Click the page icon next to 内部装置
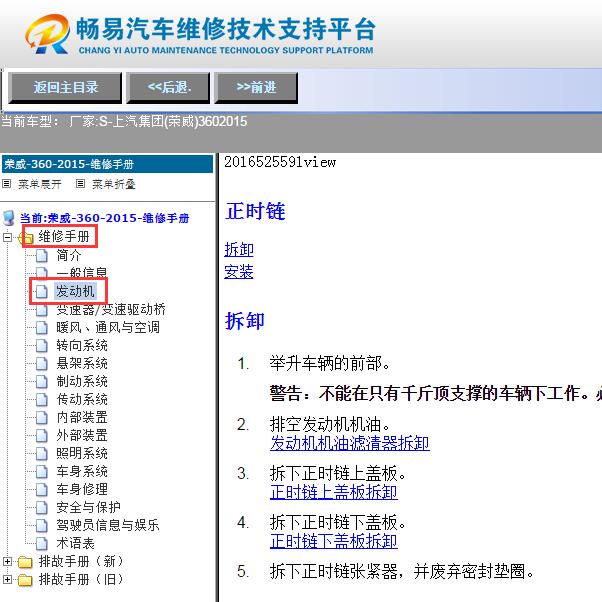This screenshot has width=602, height=602. 41,417
